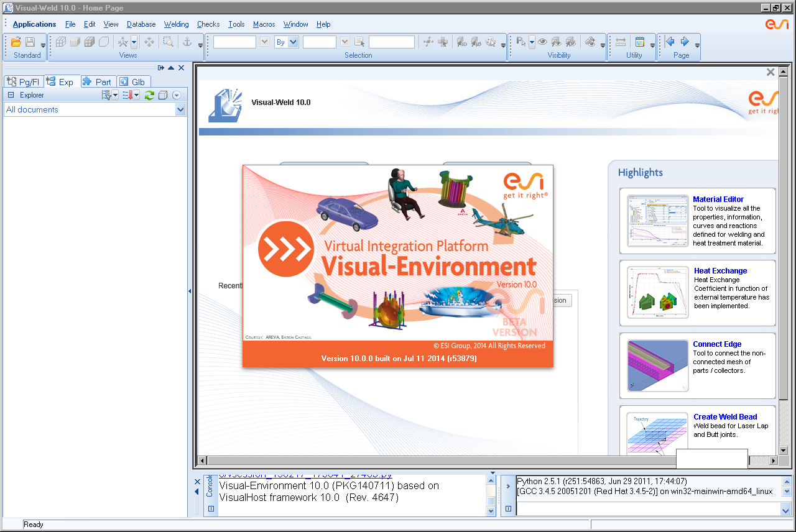Click the wireframe cube icon in Explorer
Screen dimensions: 796x532
tap(163, 95)
